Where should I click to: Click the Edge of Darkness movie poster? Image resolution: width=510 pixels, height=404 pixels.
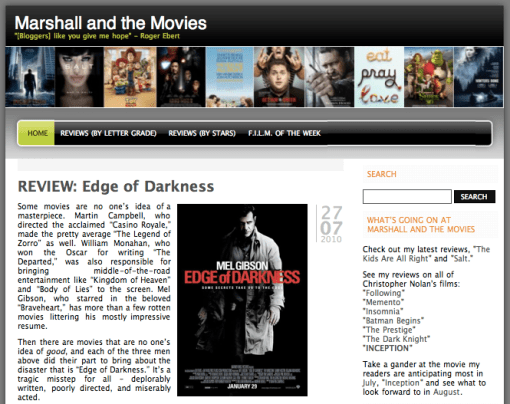click(242, 300)
